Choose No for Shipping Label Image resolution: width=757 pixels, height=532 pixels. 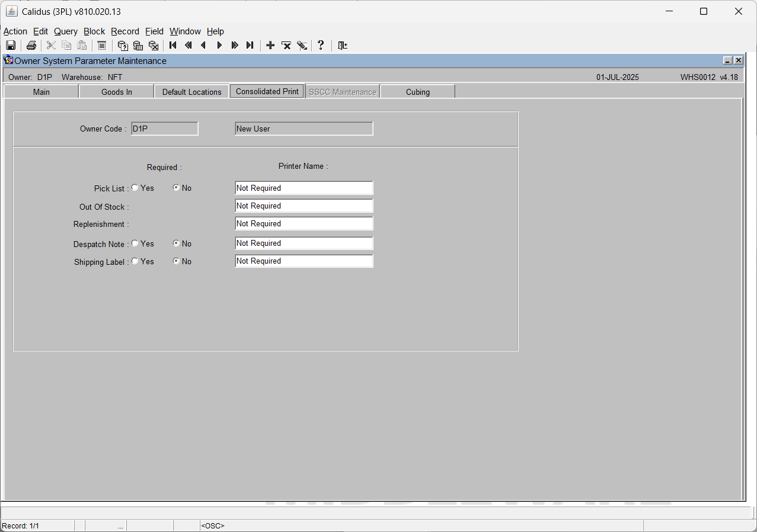(176, 261)
